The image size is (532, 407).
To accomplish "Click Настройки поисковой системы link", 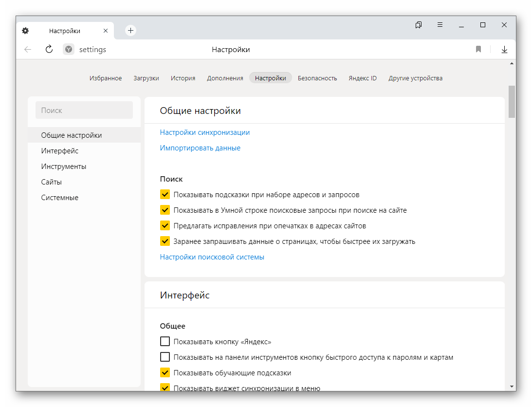I will click(212, 257).
